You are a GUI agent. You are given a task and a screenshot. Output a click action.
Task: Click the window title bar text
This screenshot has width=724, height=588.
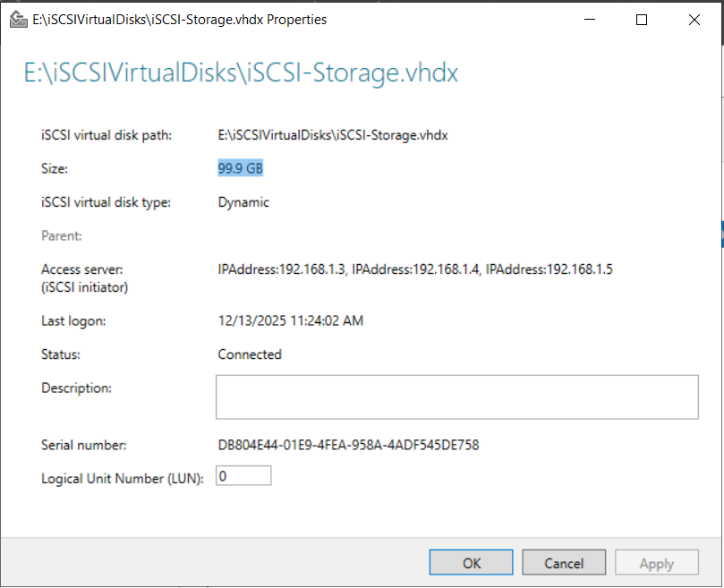coord(180,20)
